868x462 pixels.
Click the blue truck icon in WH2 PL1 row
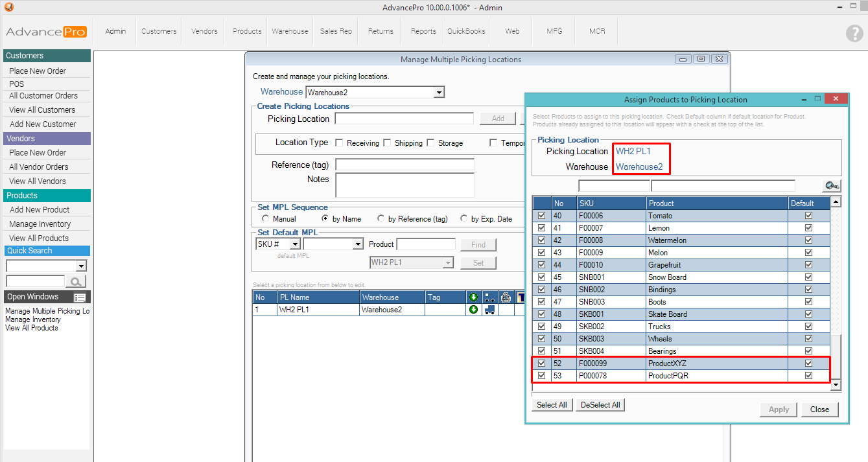(489, 310)
